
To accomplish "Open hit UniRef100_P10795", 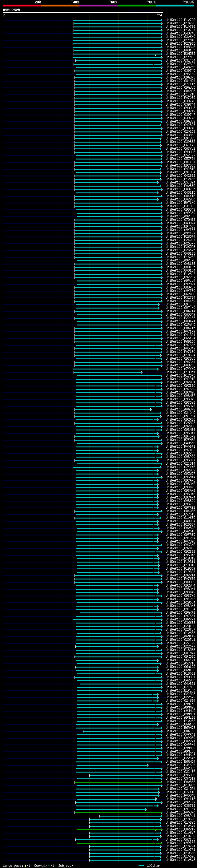I will (180, 20).
